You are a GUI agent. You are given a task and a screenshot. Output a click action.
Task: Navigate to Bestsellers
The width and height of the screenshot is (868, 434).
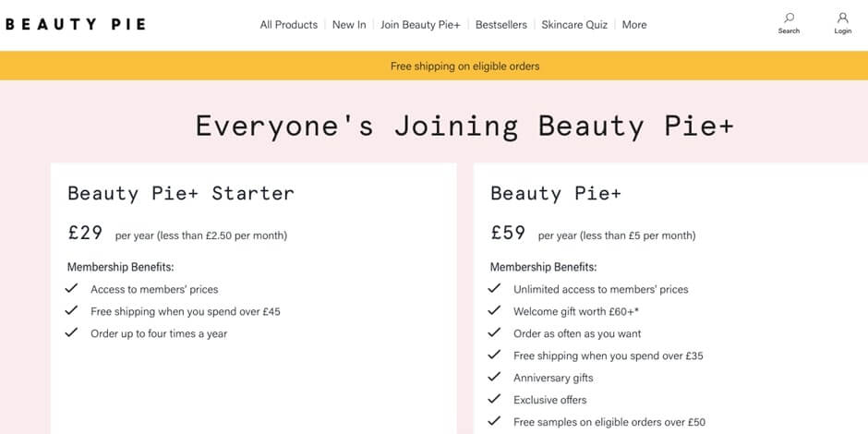tap(501, 25)
